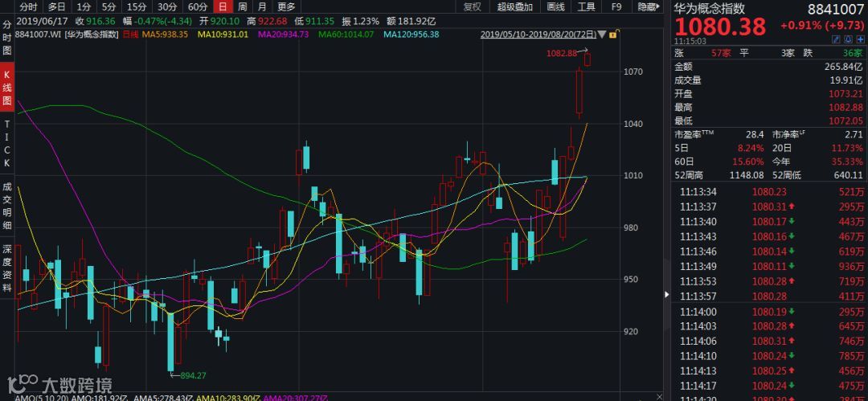
Task: Choose the 5分 five-minute period
Action: (x=109, y=7)
